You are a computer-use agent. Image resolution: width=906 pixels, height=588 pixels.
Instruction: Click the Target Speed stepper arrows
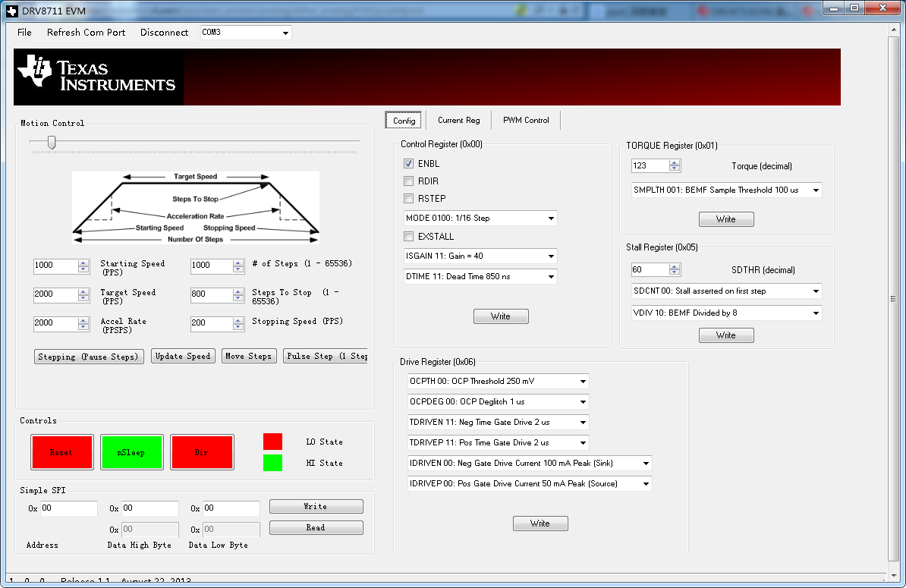83,294
